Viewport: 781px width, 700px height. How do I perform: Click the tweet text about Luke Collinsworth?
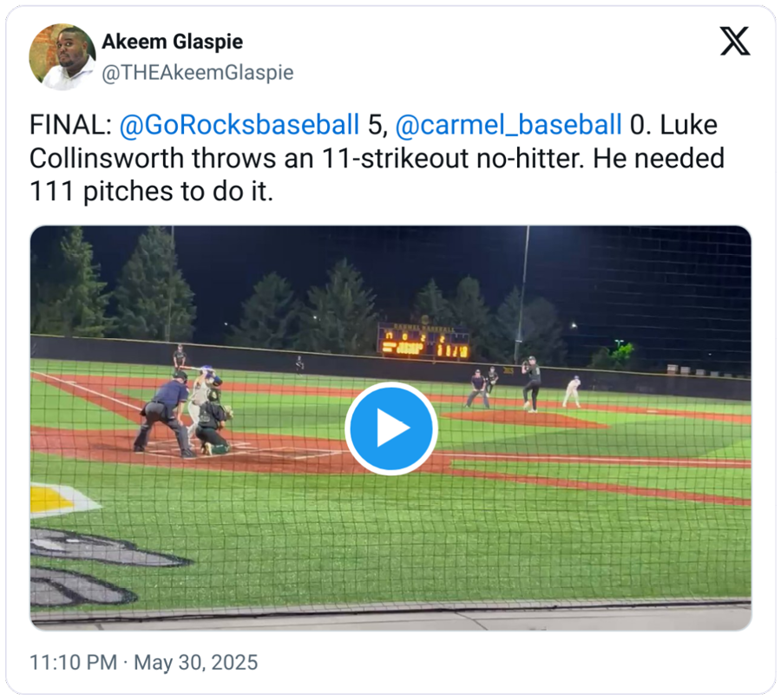pyautogui.click(x=377, y=158)
